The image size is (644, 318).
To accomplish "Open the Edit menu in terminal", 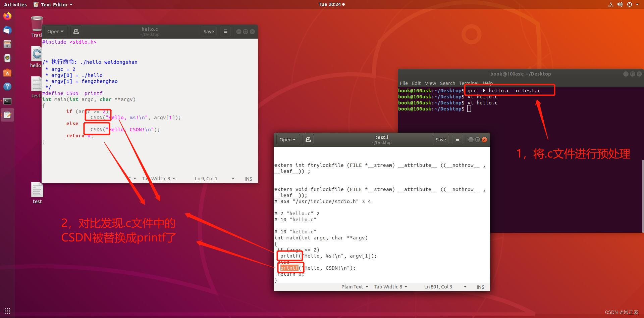I will click(416, 83).
